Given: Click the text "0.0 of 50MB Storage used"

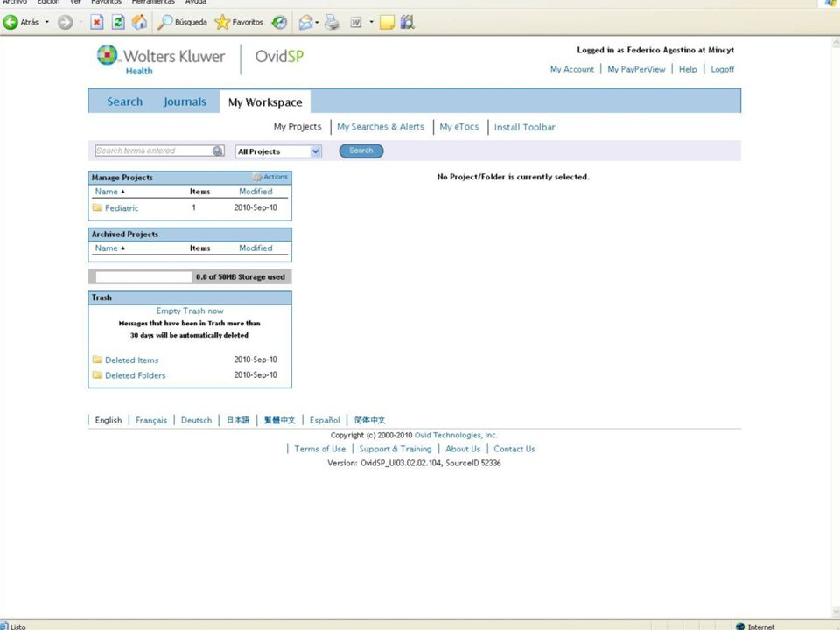Looking at the screenshot, I should coord(241,277).
